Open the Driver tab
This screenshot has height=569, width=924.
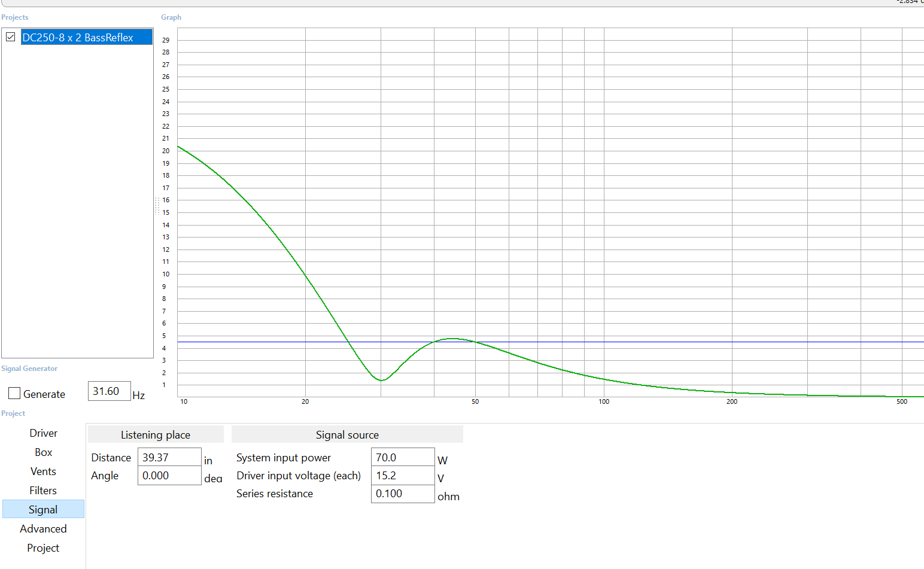[x=43, y=433]
